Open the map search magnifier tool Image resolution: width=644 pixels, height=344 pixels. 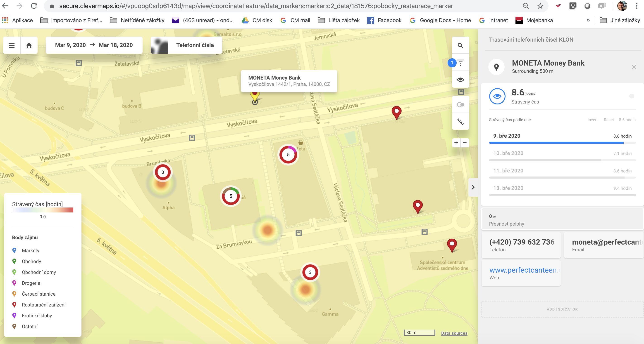pos(460,46)
